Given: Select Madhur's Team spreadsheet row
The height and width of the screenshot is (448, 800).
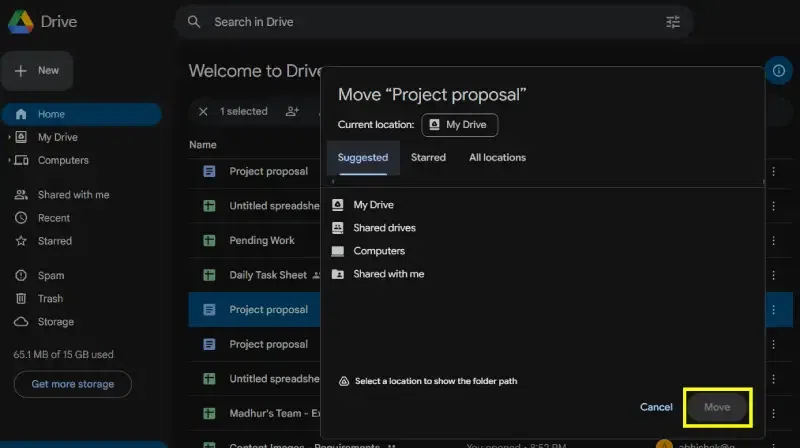Looking at the screenshot, I should coord(254,413).
